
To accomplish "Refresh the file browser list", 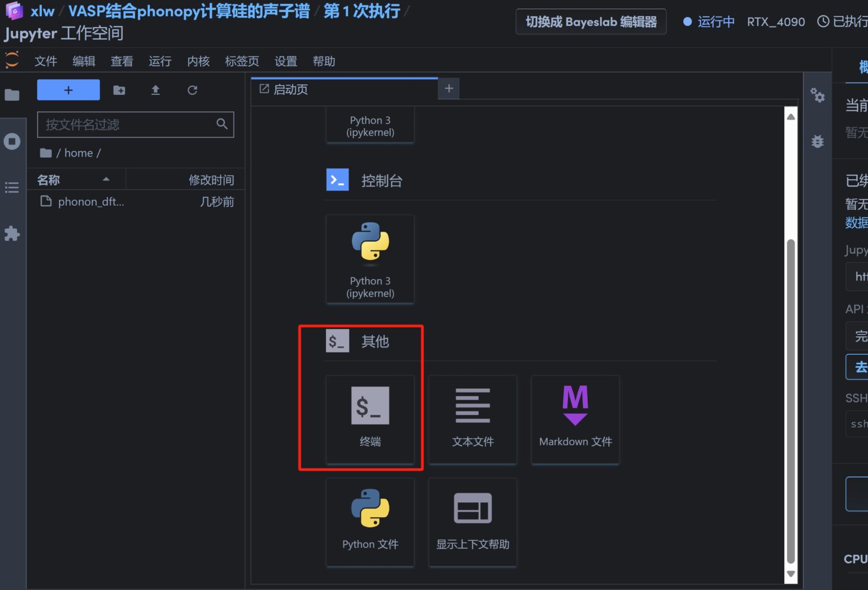I will (192, 90).
